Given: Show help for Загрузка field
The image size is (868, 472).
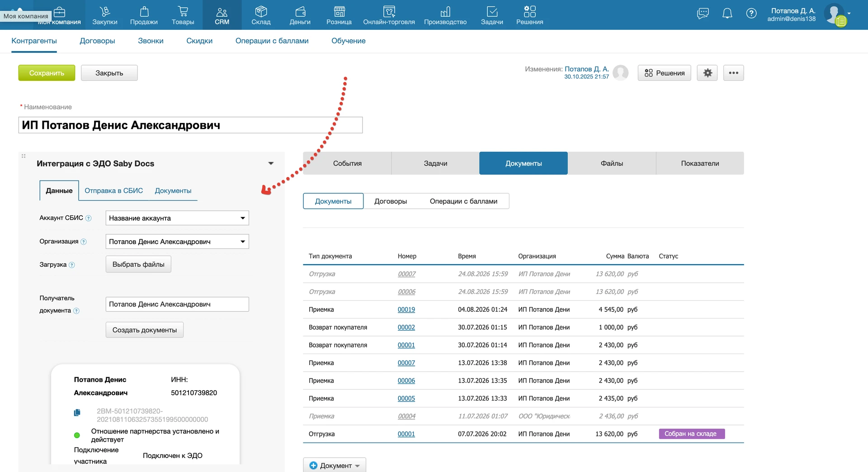Looking at the screenshot, I should (72, 265).
